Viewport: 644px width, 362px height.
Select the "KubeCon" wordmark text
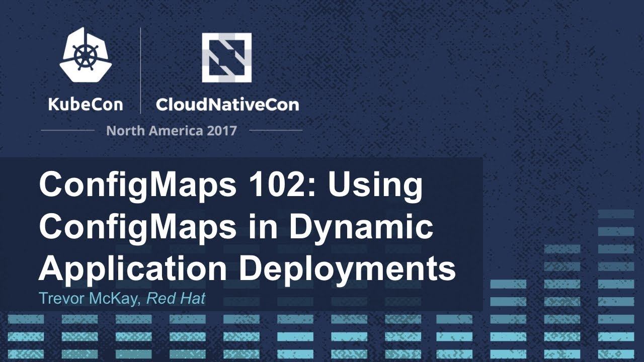pyautogui.click(x=86, y=104)
